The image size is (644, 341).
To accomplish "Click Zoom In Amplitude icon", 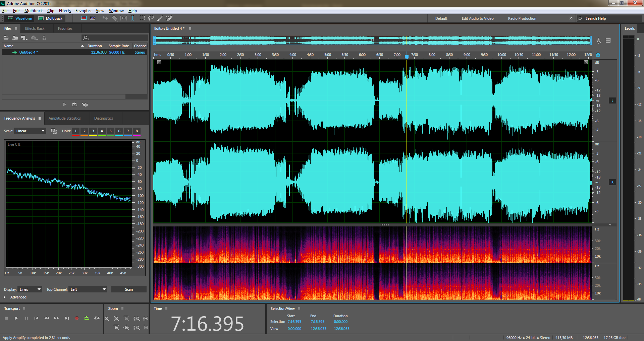I will tap(107, 319).
